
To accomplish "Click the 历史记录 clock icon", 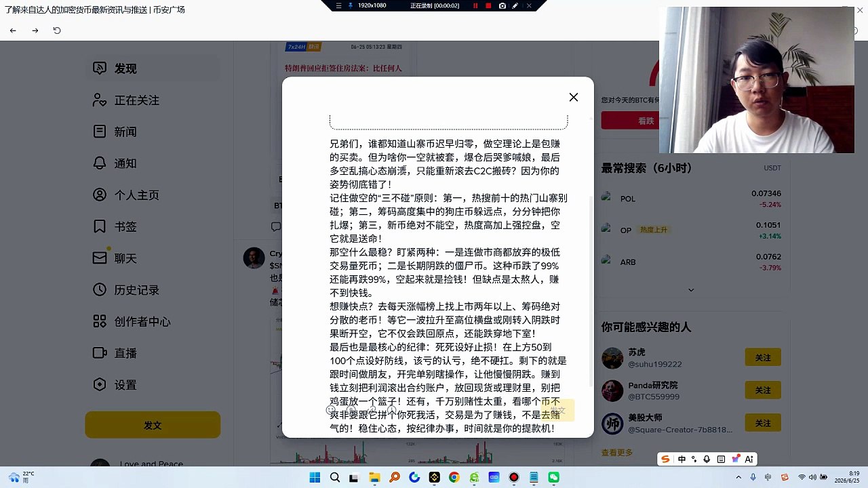I will [x=100, y=289].
